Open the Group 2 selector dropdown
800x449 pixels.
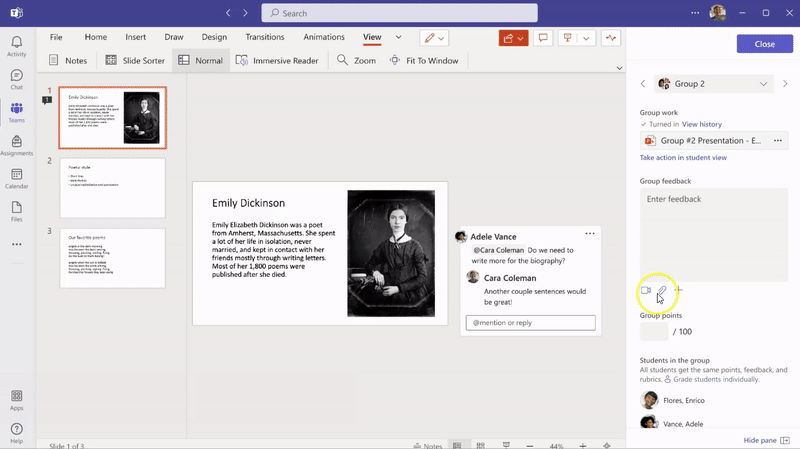point(714,84)
